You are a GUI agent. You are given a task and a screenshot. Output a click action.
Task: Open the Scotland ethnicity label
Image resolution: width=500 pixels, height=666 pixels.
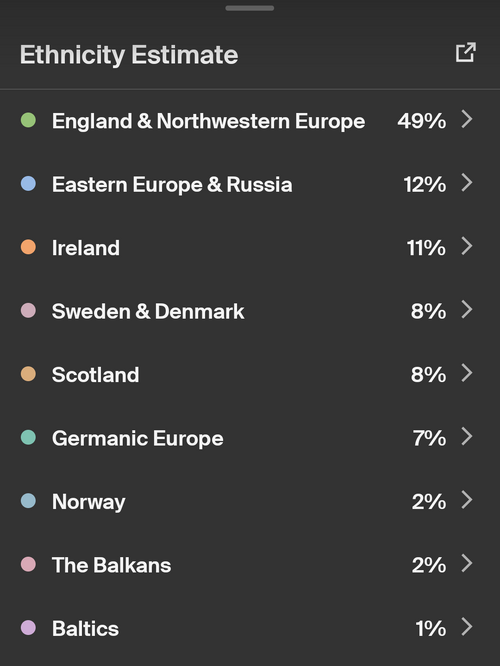[x=96, y=375]
